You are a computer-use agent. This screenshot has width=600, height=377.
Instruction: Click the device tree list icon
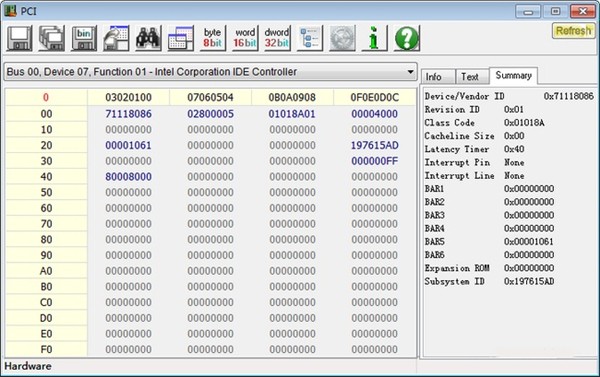coord(310,38)
